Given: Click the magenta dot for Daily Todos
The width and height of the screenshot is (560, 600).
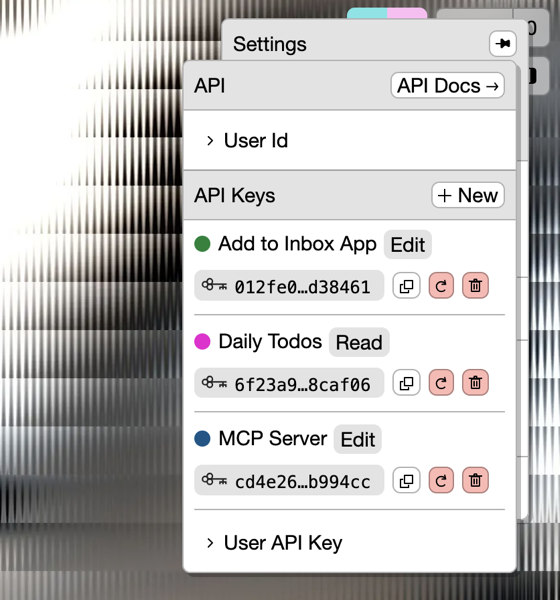Looking at the screenshot, I should click(202, 341).
